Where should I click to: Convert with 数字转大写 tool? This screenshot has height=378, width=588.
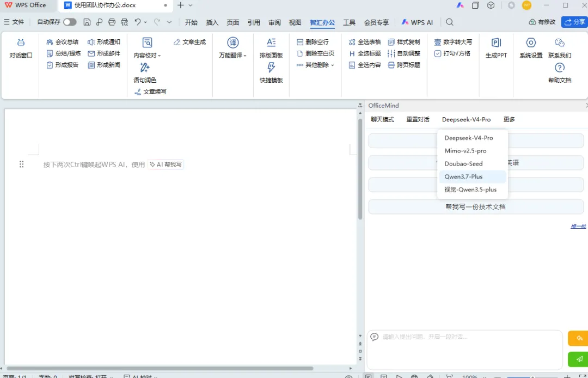click(453, 42)
